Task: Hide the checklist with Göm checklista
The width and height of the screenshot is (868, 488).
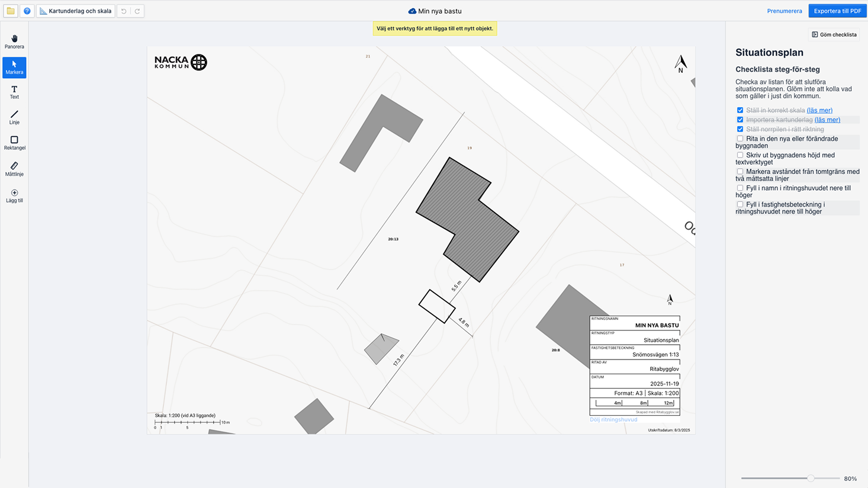Action: (834, 34)
